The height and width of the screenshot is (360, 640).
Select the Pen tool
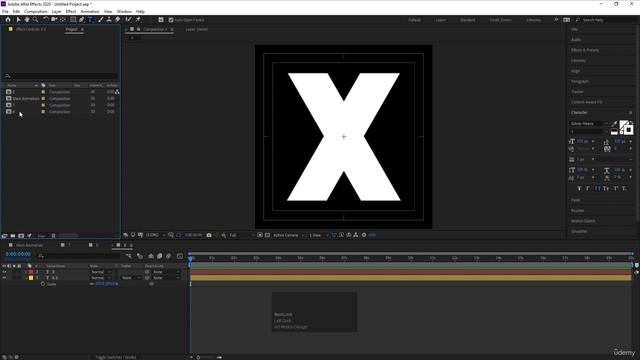[x=82, y=20]
